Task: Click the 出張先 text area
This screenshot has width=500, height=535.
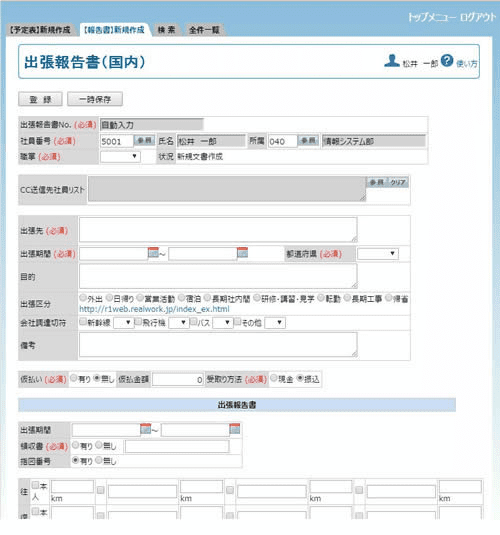Action: click(218, 230)
